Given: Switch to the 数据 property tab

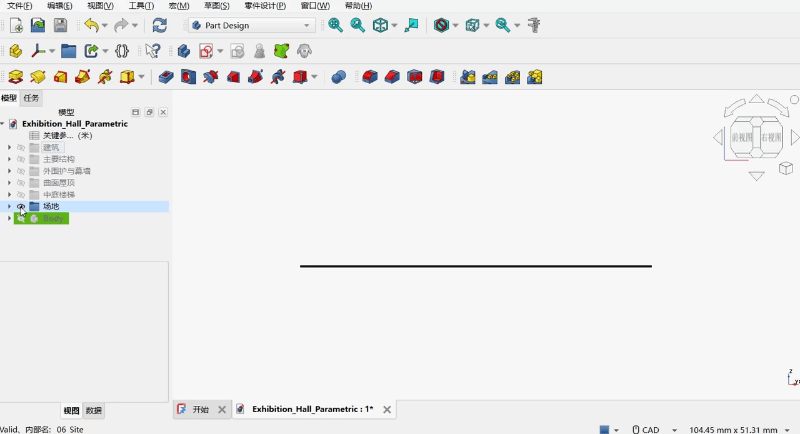Looking at the screenshot, I should (x=93, y=411).
